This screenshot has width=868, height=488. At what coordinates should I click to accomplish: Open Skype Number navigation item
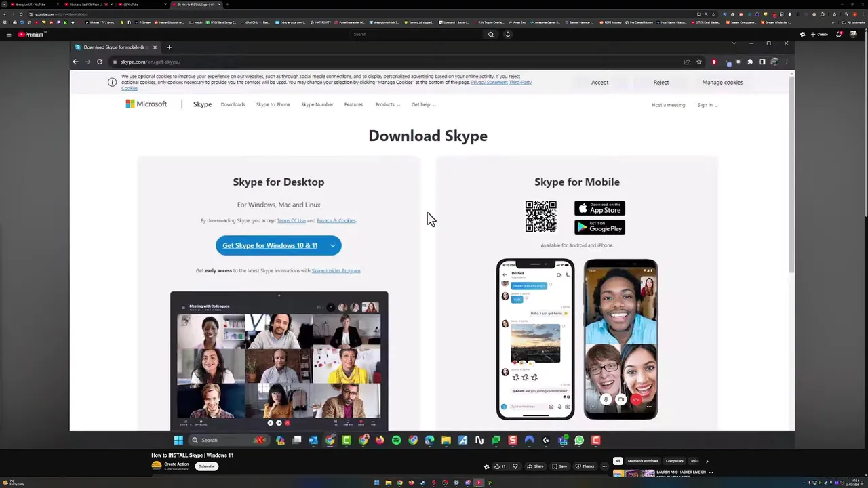coord(317,104)
